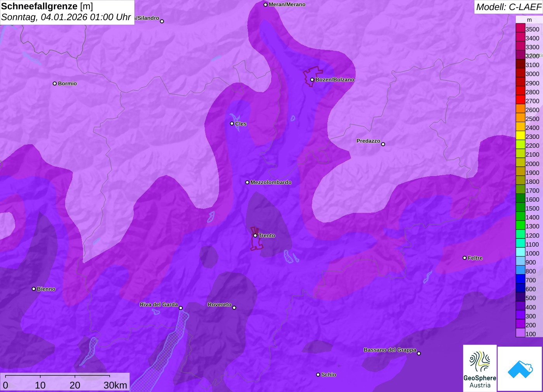Click the Riva del Garda marker dot
This screenshot has height=392, width=543.
coord(180,308)
